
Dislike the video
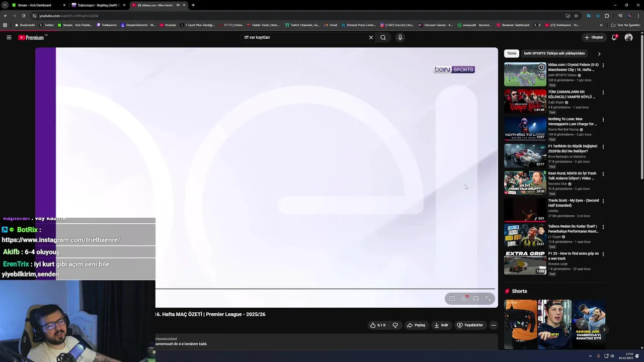point(395,325)
